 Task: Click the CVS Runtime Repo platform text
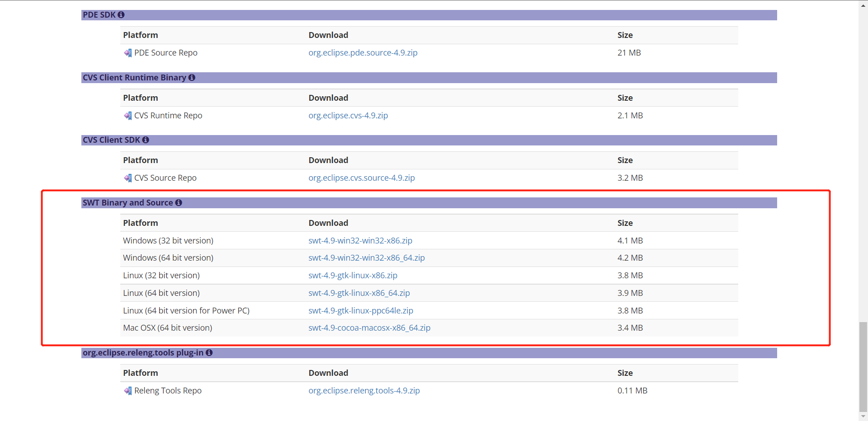click(168, 116)
